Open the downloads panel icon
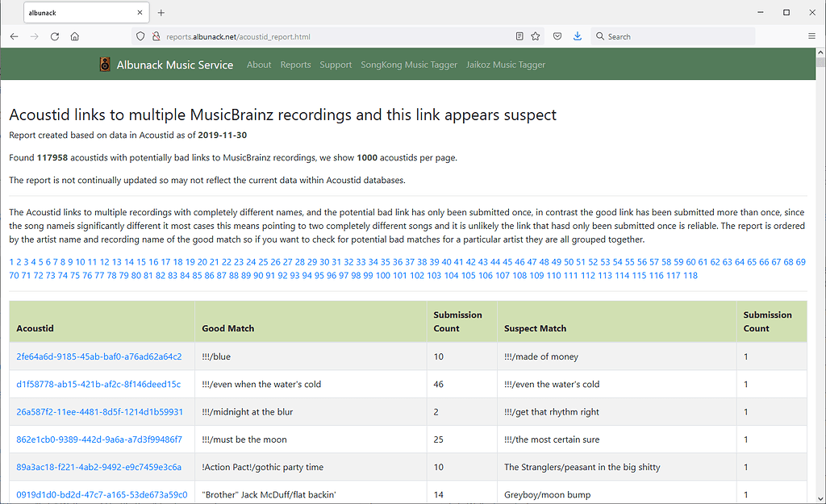Viewport: 826px width, 504px height. [576, 36]
